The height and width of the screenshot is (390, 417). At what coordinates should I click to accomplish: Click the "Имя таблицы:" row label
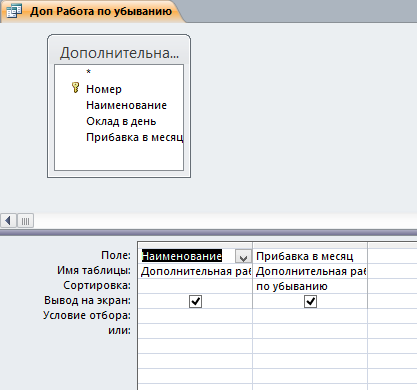[94, 270]
